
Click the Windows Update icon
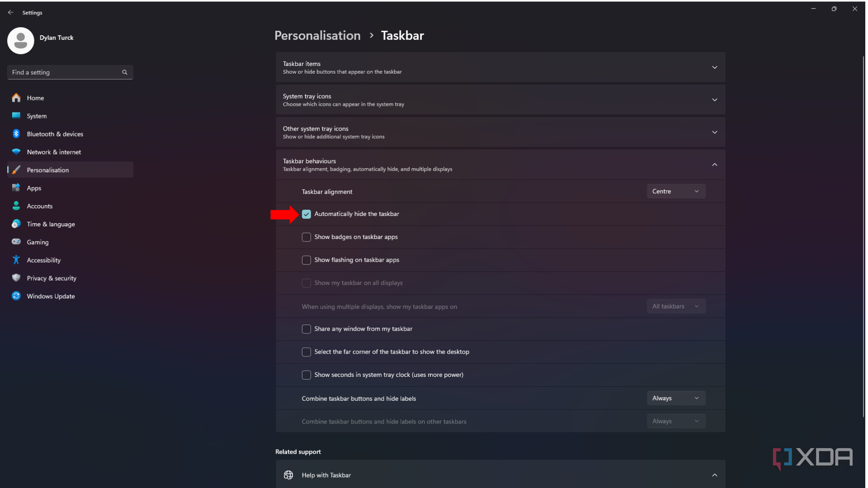click(16, 296)
